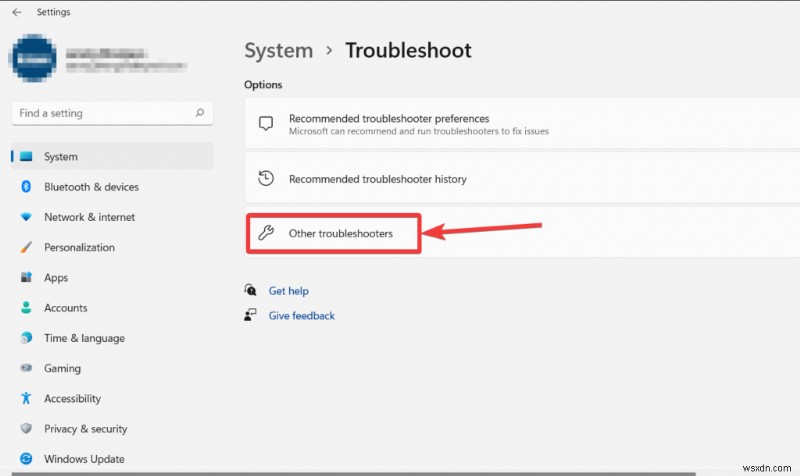Click the Accessibility figure icon
Image resolution: width=800 pixels, height=476 pixels.
26,398
